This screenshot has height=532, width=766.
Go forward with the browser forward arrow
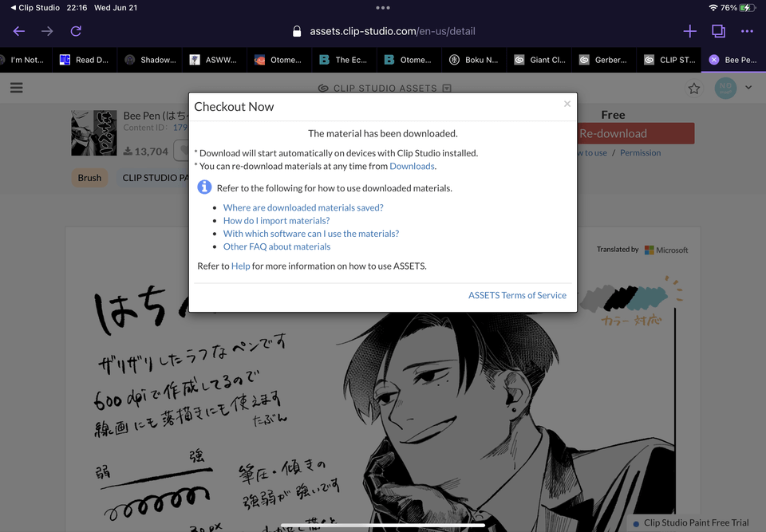pyautogui.click(x=47, y=31)
